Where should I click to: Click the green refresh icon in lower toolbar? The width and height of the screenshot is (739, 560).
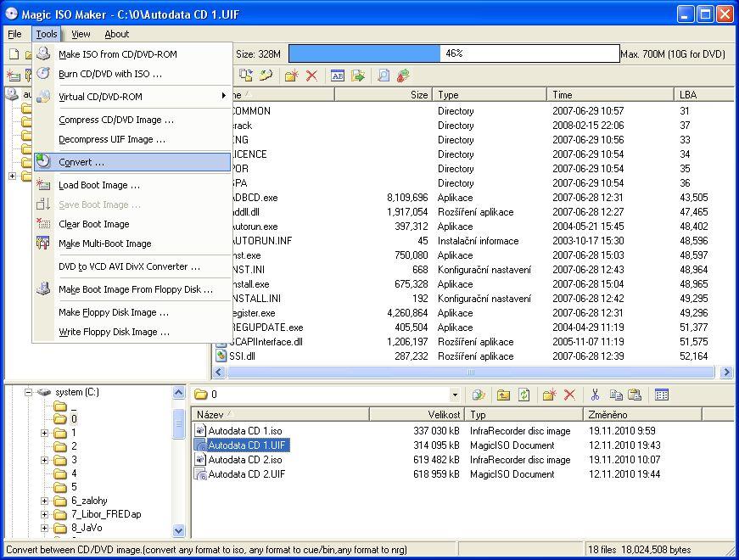523,395
